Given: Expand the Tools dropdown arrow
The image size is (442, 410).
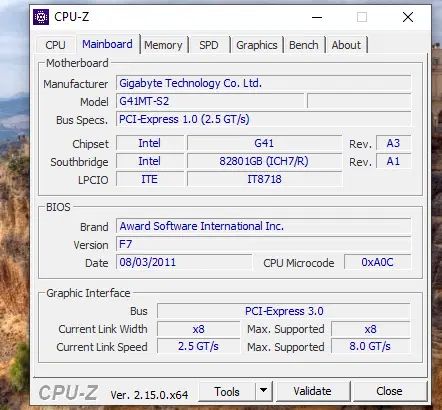Looking at the screenshot, I should click(x=264, y=391).
